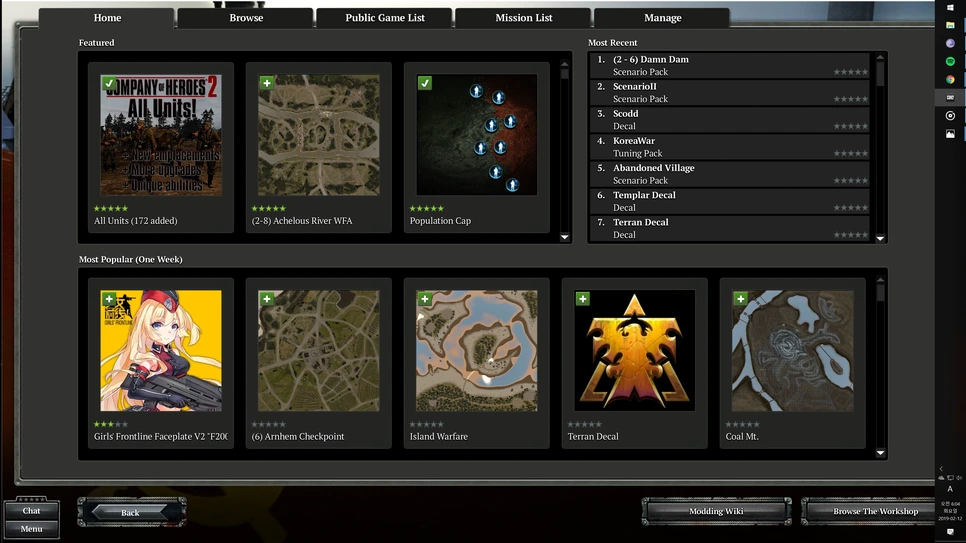Launch Google Chrome from taskbar
The width and height of the screenshot is (966, 543).
tap(951, 80)
